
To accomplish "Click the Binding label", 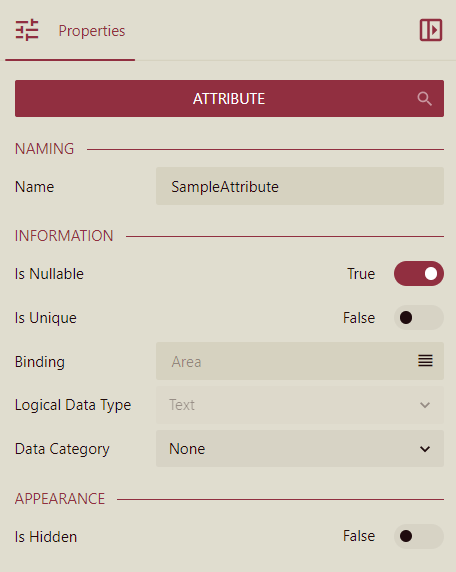I will 40,362.
